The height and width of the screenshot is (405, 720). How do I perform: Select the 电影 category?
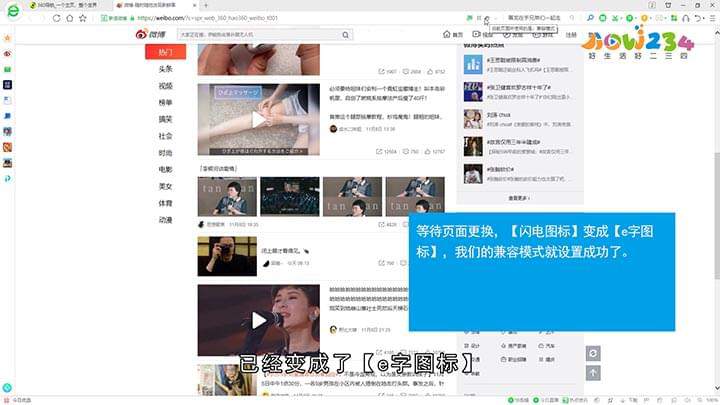[x=165, y=169]
